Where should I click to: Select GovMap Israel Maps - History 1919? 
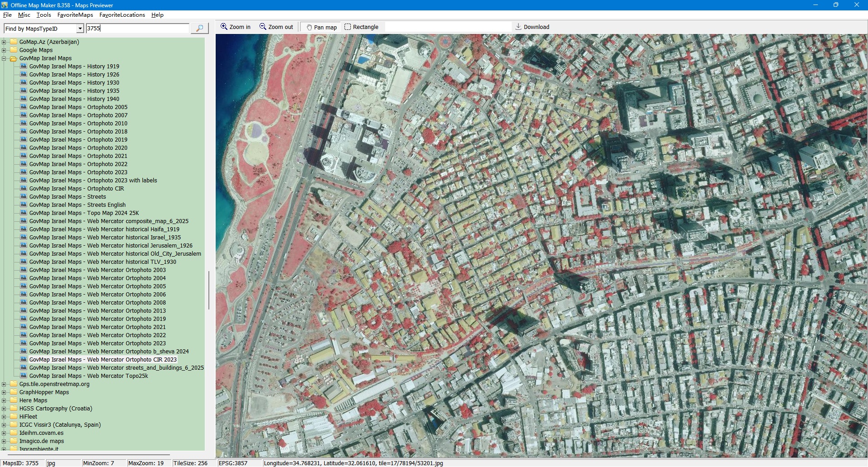point(74,67)
